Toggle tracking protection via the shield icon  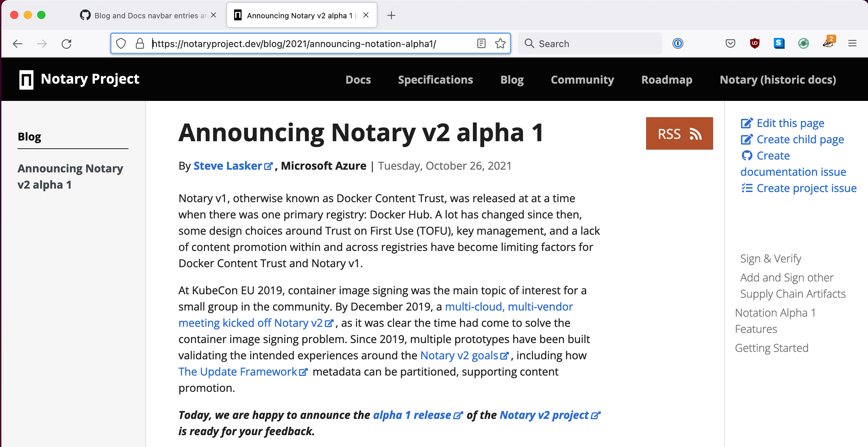tap(121, 44)
